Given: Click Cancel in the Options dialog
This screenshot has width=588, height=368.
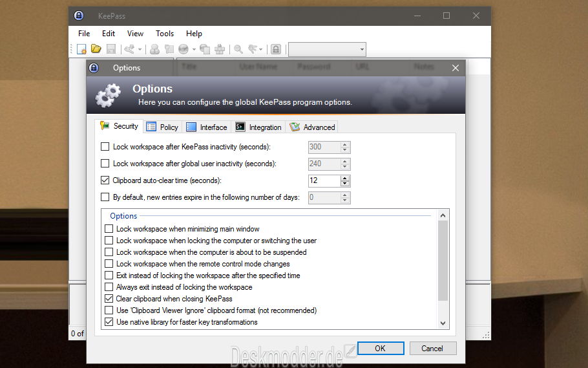Looking at the screenshot, I should [x=432, y=348].
